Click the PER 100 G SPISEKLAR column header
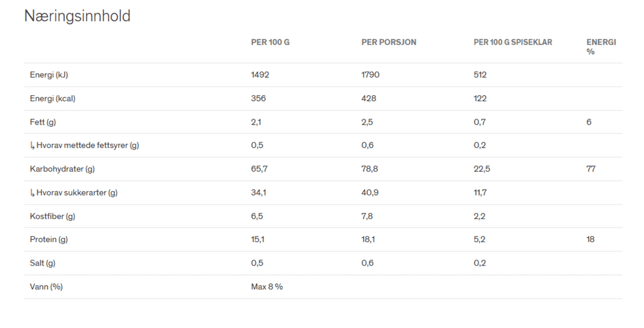The height and width of the screenshot is (328, 644). 513,42
